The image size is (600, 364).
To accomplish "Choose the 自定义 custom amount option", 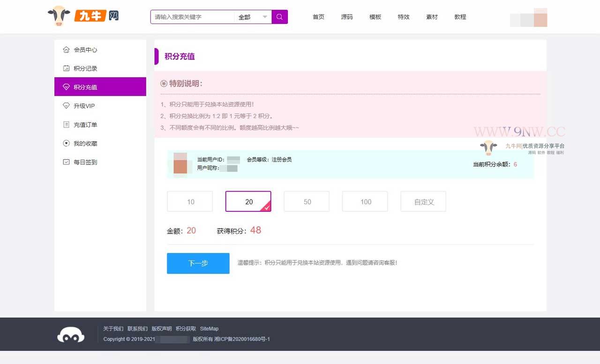I will click(423, 201).
